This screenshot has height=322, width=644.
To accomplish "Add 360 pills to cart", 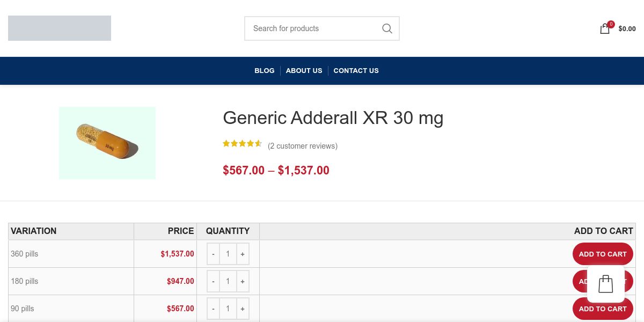I will click(x=602, y=254).
